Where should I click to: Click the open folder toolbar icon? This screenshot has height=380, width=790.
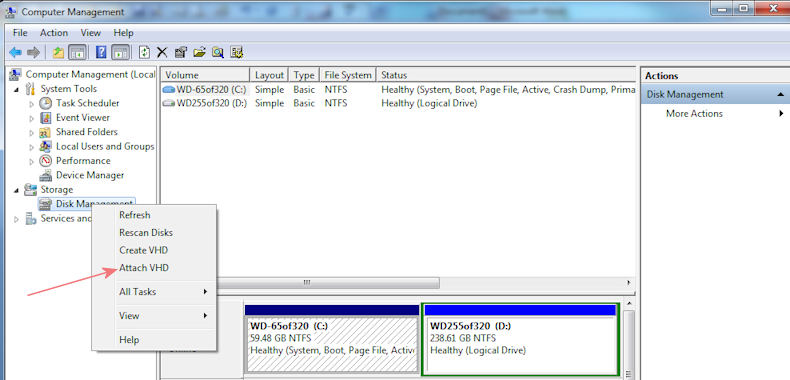[199, 52]
